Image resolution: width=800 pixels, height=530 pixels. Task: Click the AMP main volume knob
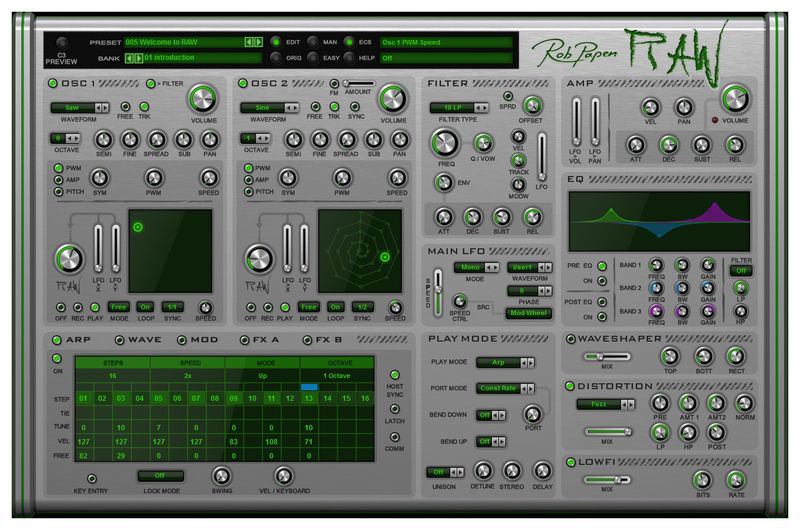pyautogui.click(x=735, y=99)
